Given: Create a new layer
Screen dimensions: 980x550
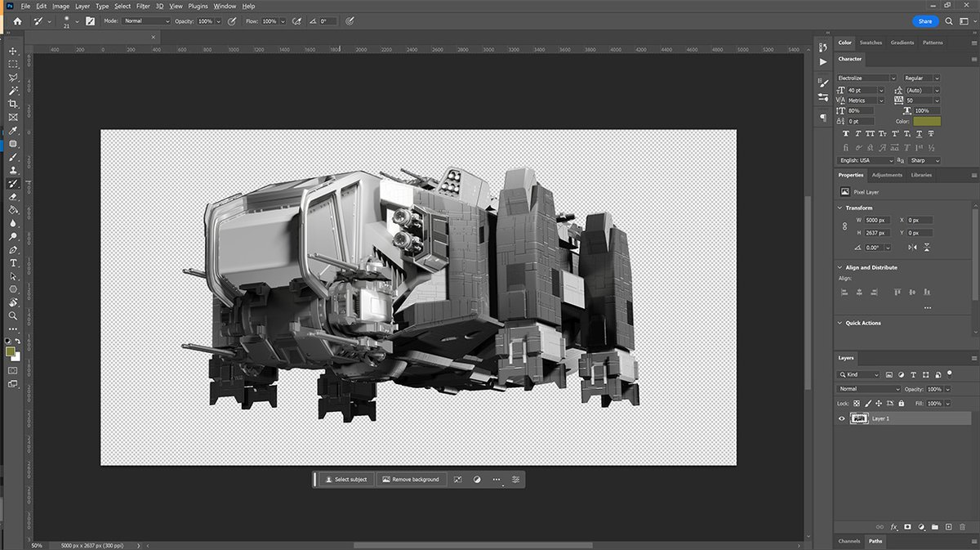Looking at the screenshot, I should tap(949, 527).
